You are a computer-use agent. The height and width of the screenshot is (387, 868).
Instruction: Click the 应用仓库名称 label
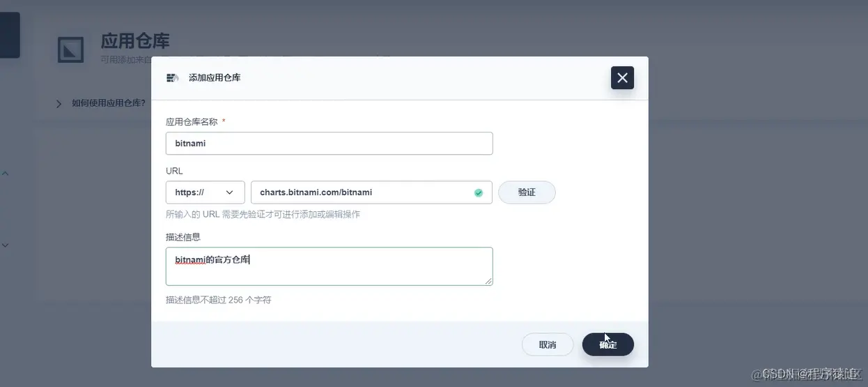pos(192,121)
